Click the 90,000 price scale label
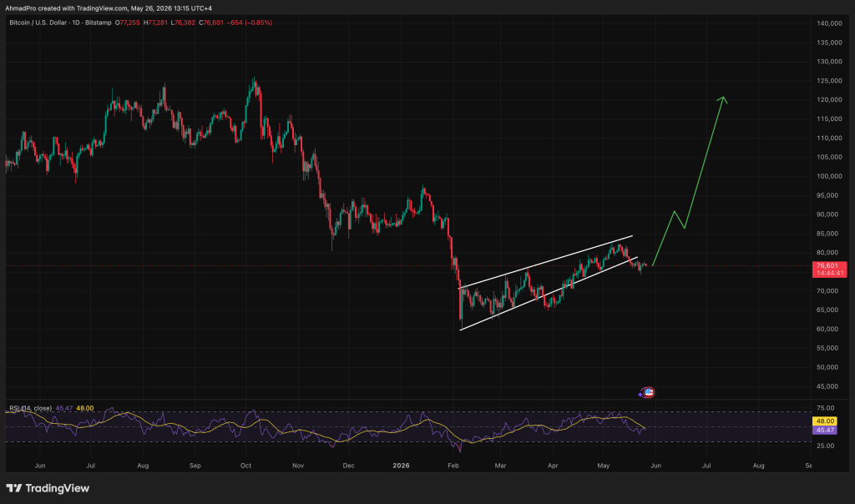The width and height of the screenshot is (855, 504). point(827,214)
